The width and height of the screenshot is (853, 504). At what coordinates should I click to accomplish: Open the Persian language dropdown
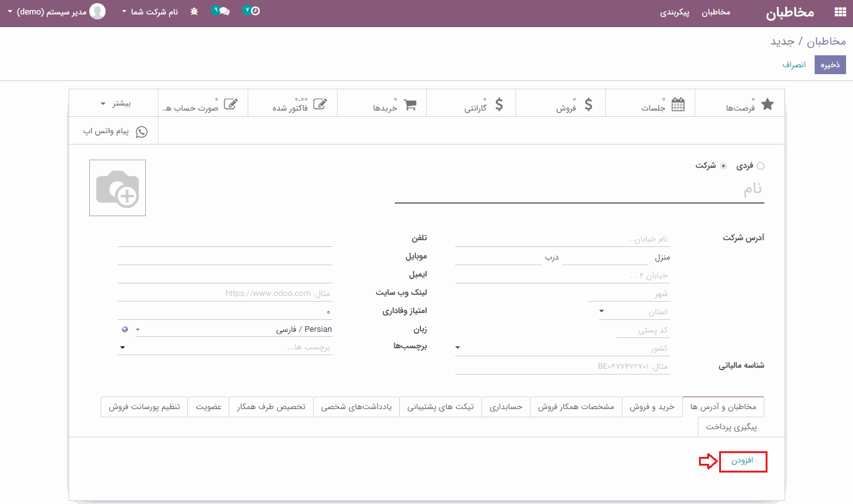(x=234, y=329)
